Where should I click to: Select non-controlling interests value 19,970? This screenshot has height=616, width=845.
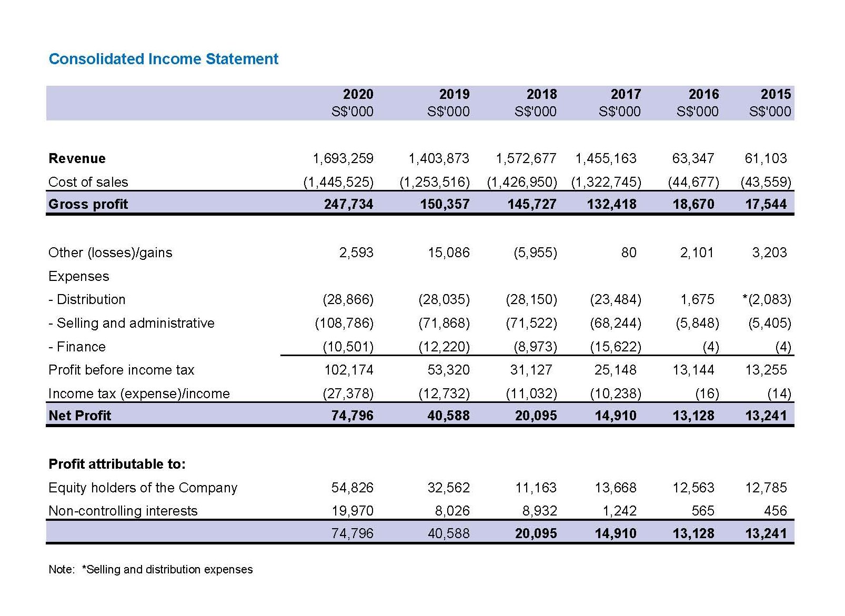pyautogui.click(x=353, y=511)
